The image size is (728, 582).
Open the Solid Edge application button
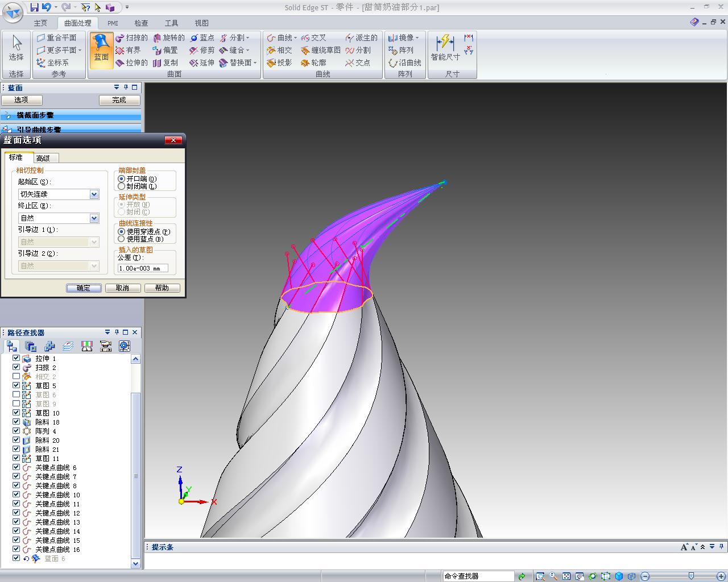tap(13, 13)
